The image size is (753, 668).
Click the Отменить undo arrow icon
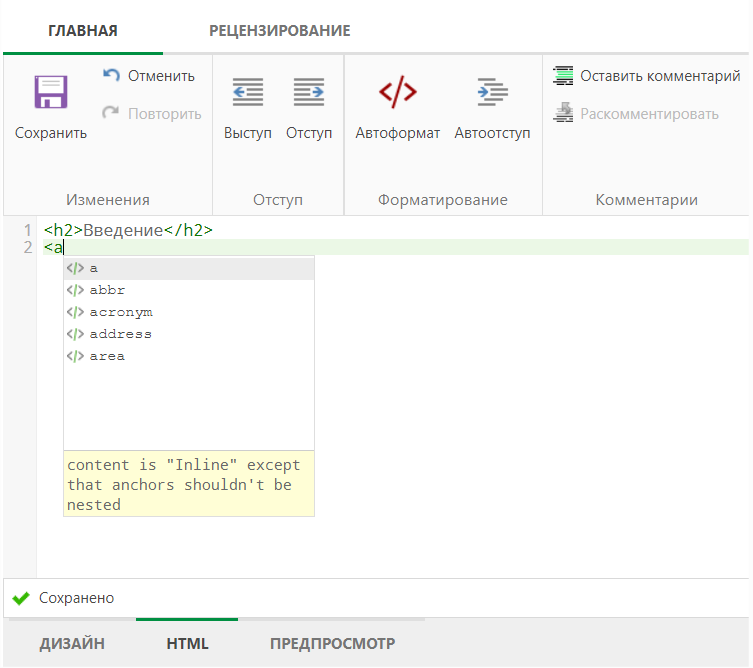[x=111, y=75]
